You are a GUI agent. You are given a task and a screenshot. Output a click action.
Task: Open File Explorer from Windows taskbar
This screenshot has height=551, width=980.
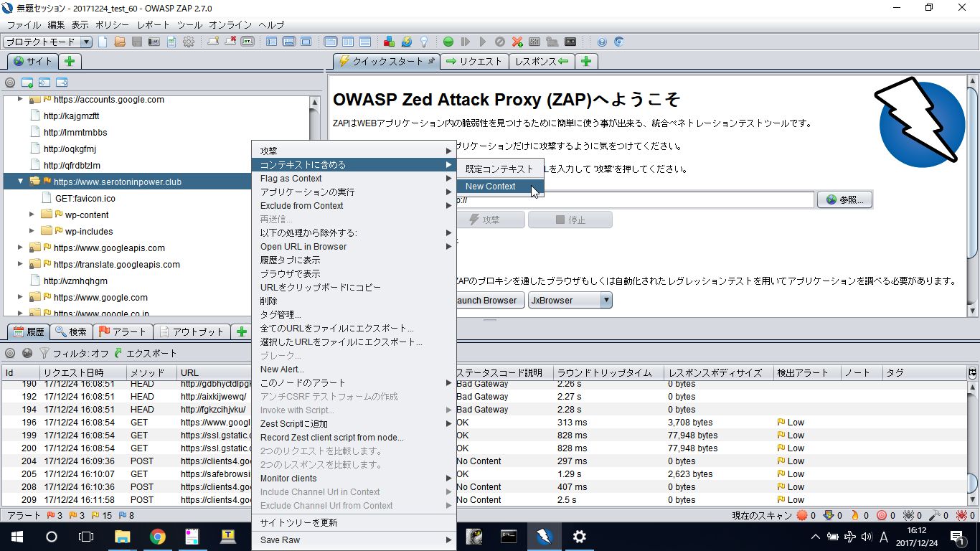[x=123, y=536]
